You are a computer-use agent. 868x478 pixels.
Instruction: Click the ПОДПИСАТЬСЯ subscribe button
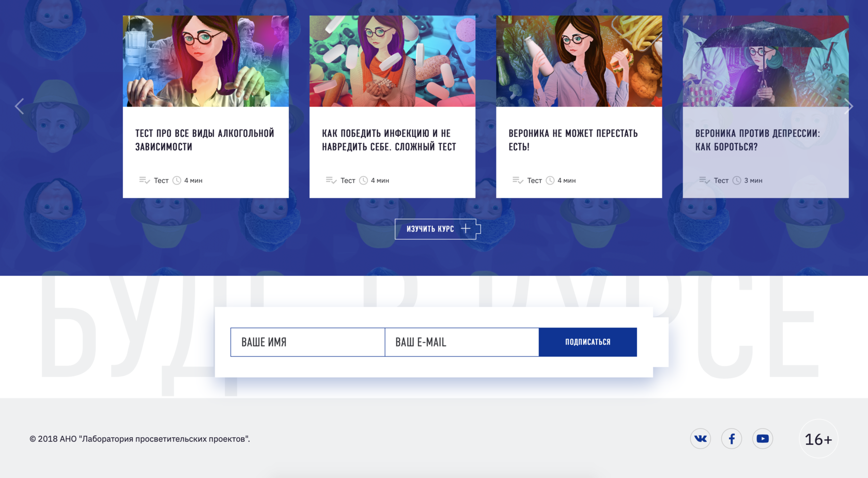588,342
